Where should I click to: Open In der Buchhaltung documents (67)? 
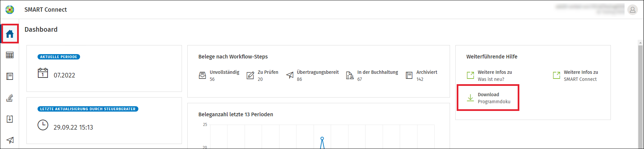click(372, 76)
